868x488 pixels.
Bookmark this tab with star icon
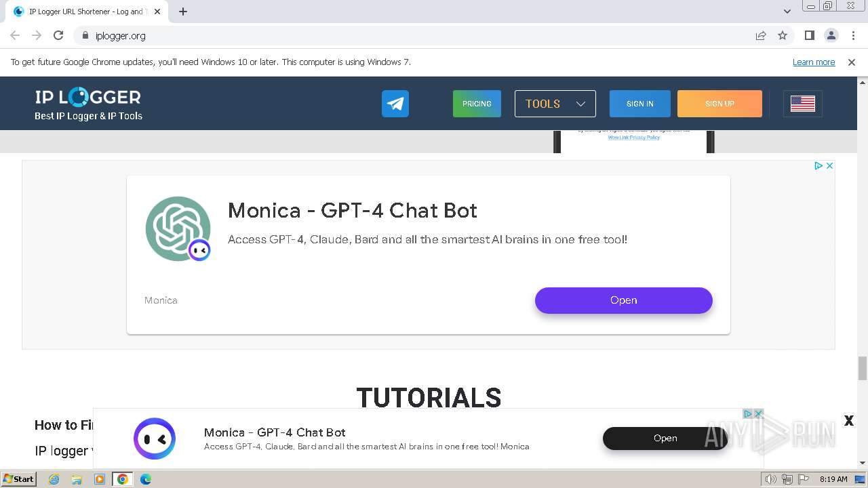tap(783, 35)
